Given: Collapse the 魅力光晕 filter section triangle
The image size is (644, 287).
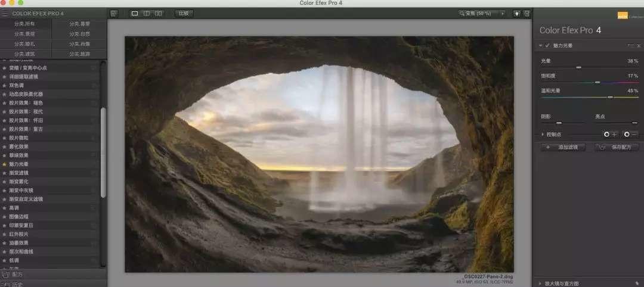Looking at the screenshot, I should [x=540, y=45].
